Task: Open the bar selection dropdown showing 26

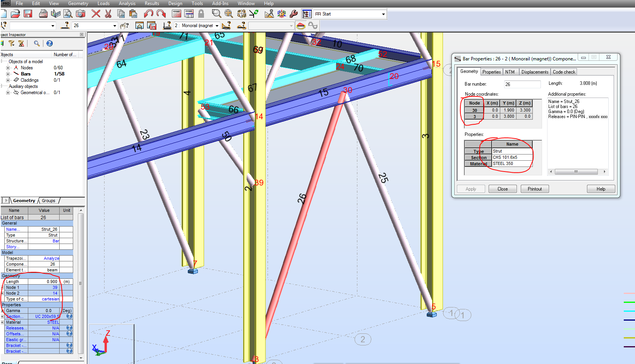Action: tap(115, 26)
